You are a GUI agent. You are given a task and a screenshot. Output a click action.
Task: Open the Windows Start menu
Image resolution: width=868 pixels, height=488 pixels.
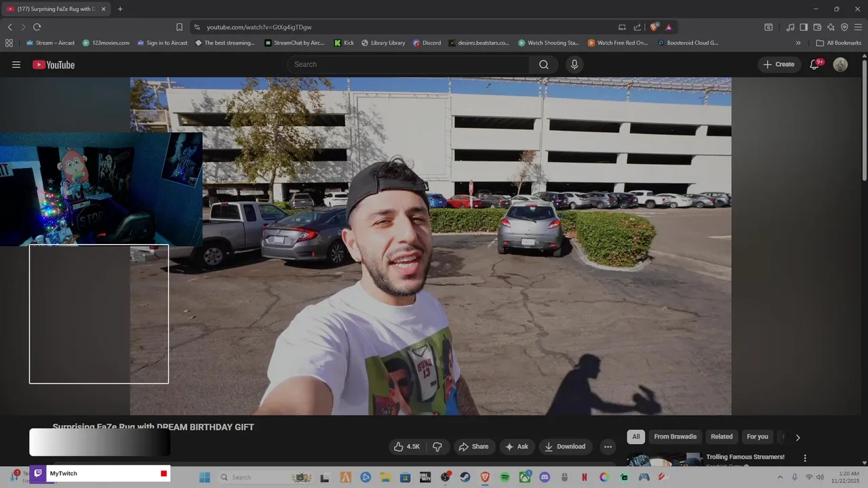click(x=205, y=477)
